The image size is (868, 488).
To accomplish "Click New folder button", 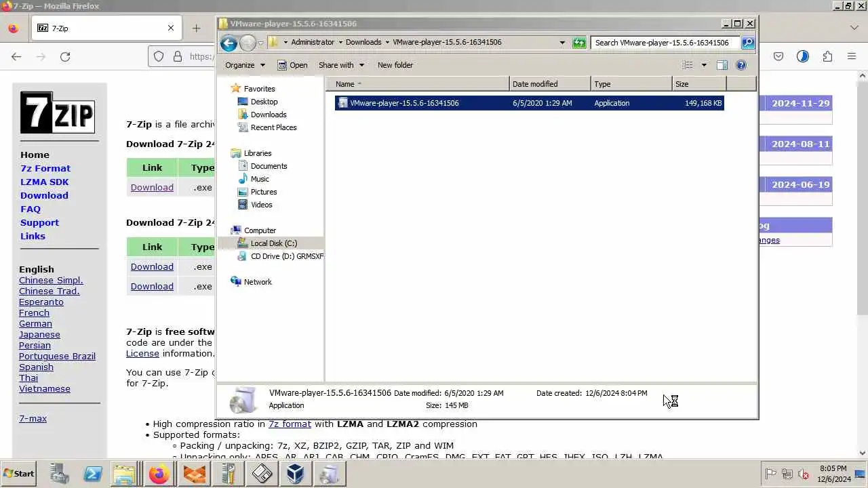I will point(395,65).
